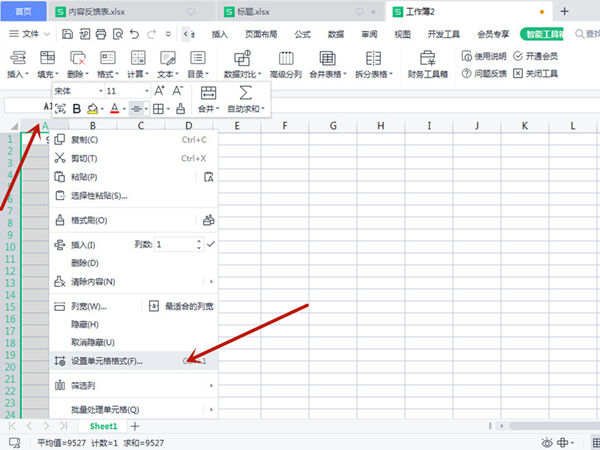
Task: Switch to the 审阅 ribbon tab
Action: point(369,34)
